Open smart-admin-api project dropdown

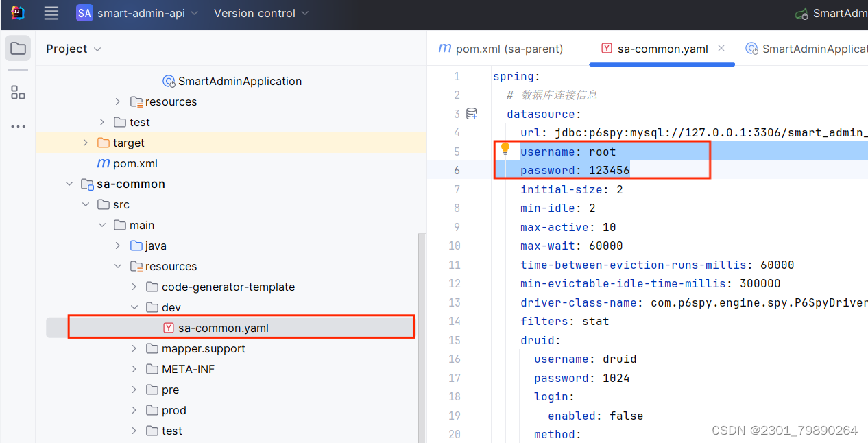pos(147,13)
